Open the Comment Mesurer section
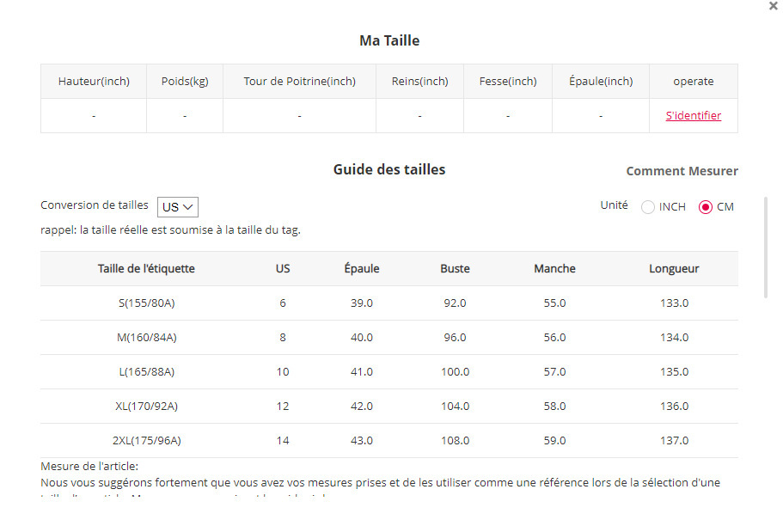The height and width of the screenshot is (532, 783). coord(682,171)
